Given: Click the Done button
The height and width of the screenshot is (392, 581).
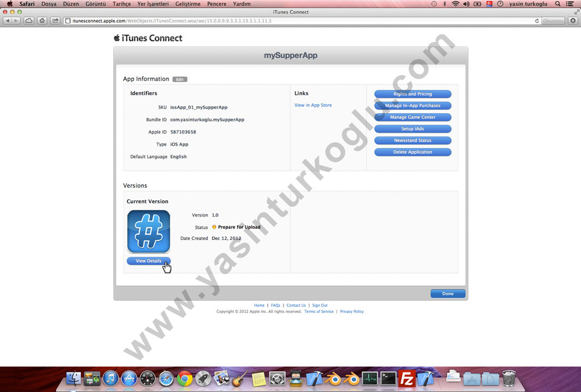Looking at the screenshot, I should pyautogui.click(x=447, y=293).
